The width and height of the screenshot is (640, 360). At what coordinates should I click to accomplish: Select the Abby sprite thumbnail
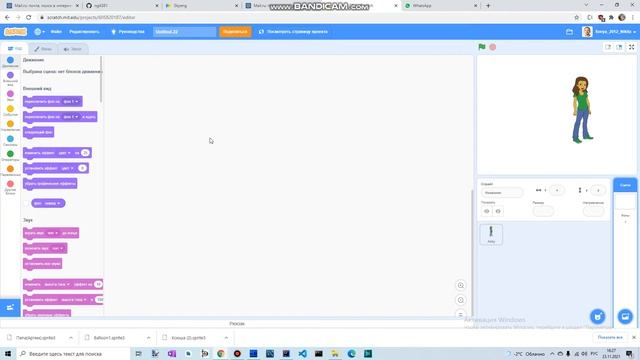tap(491, 234)
